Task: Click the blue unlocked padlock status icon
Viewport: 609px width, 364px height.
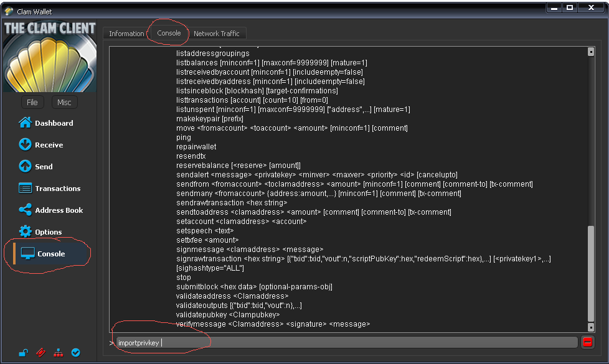Action: point(23,353)
